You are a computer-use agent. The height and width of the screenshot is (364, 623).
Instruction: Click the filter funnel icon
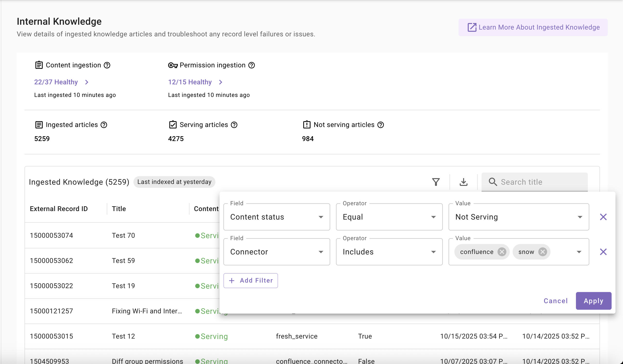pyautogui.click(x=436, y=182)
